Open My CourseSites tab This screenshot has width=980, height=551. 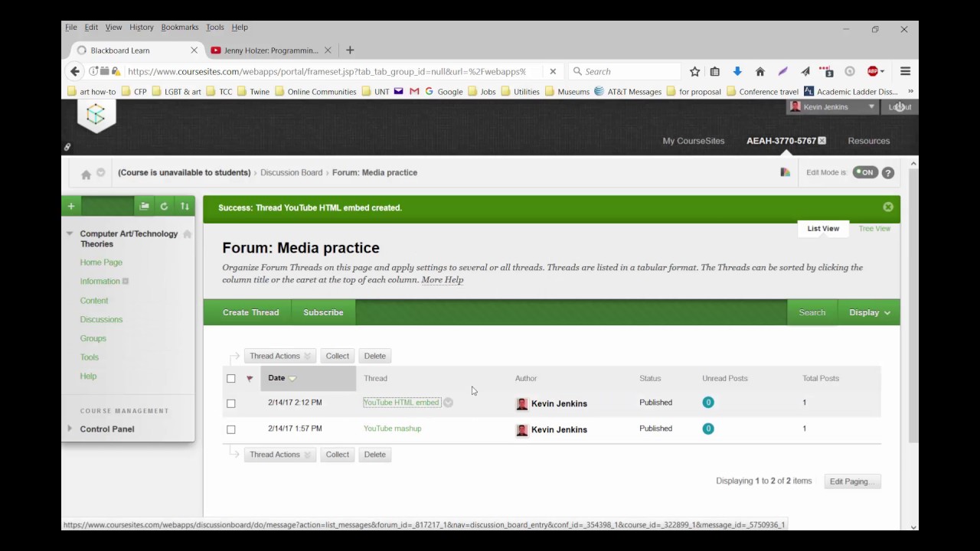point(694,141)
